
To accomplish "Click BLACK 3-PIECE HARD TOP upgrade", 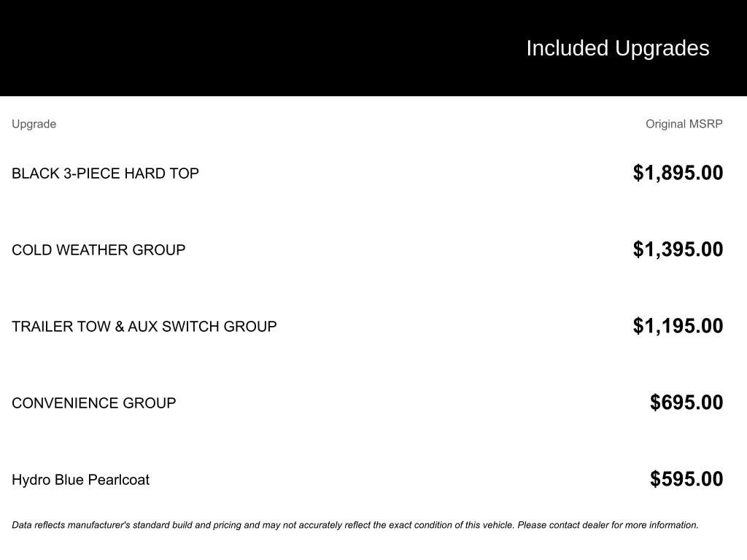I will pyautogui.click(x=105, y=174).
